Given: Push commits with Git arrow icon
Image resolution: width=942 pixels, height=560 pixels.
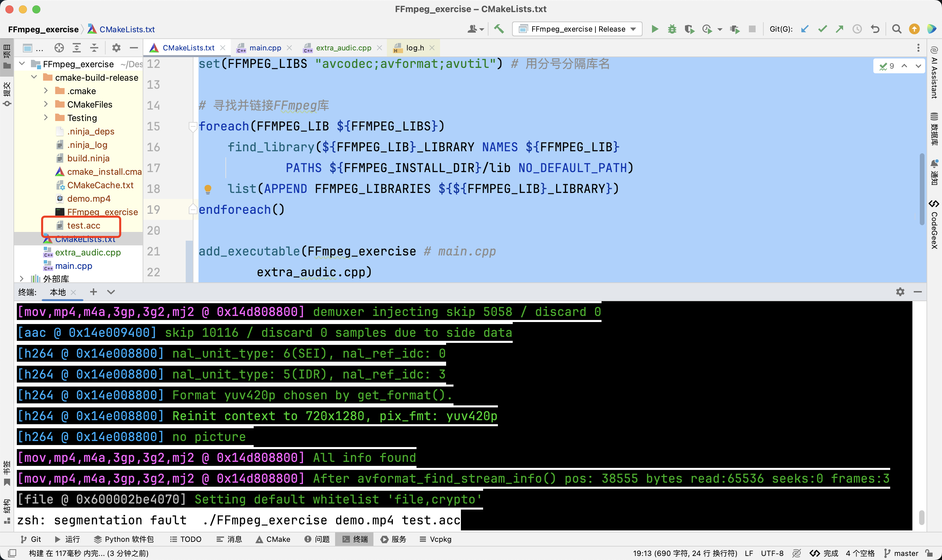Looking at the screenshot, I should coord(839,29).
